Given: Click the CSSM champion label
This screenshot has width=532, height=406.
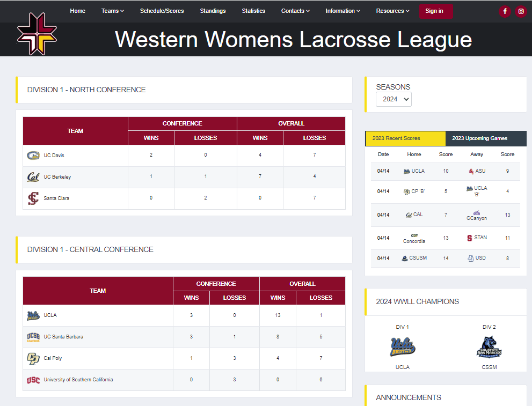Looking at the screenshot, I should [489, 367].
